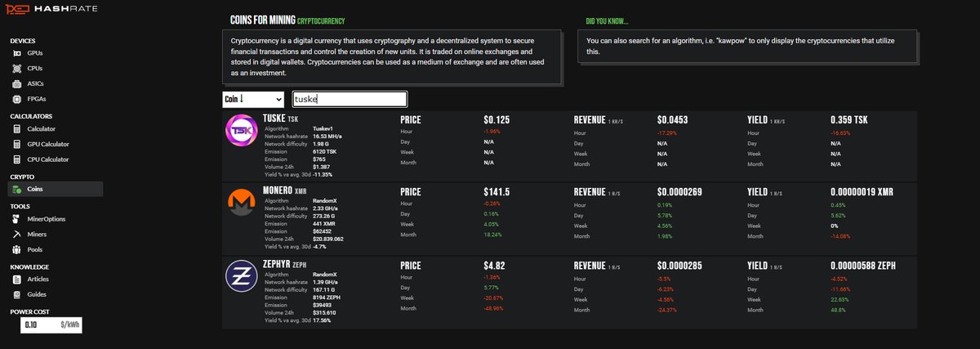Click Tuske yield 0.359 TSK

850,119
